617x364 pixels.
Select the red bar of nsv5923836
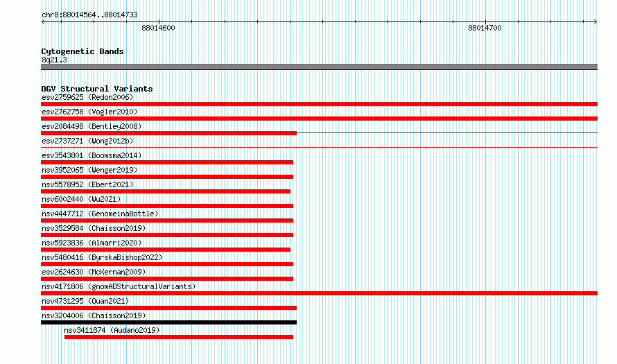[x=166, y=250]
